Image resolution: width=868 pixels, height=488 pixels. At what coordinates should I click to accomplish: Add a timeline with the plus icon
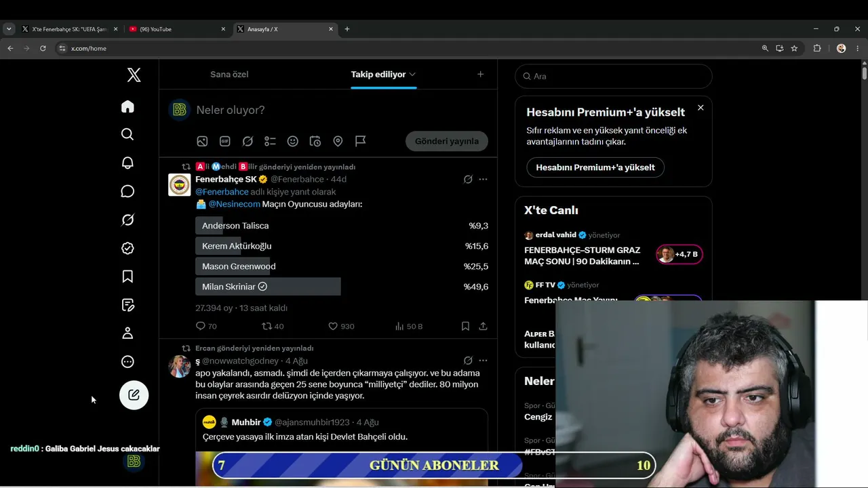(480, 75)
